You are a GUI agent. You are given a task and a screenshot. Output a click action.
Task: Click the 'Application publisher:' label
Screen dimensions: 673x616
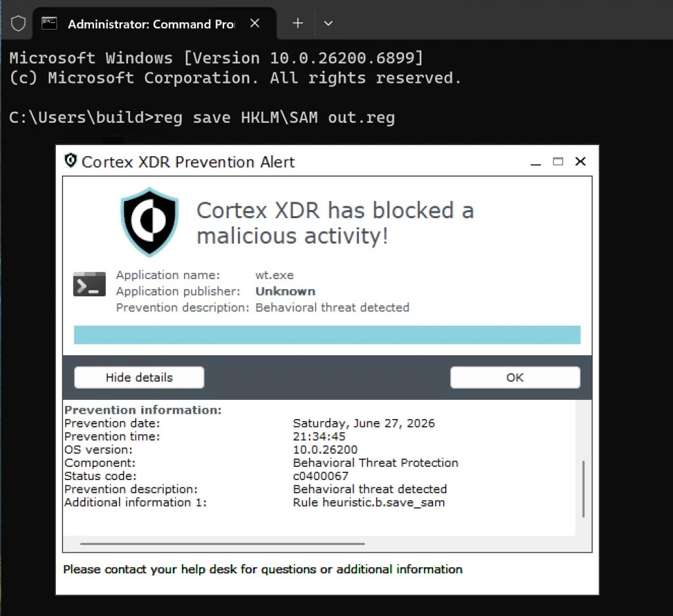click(178, 292)
